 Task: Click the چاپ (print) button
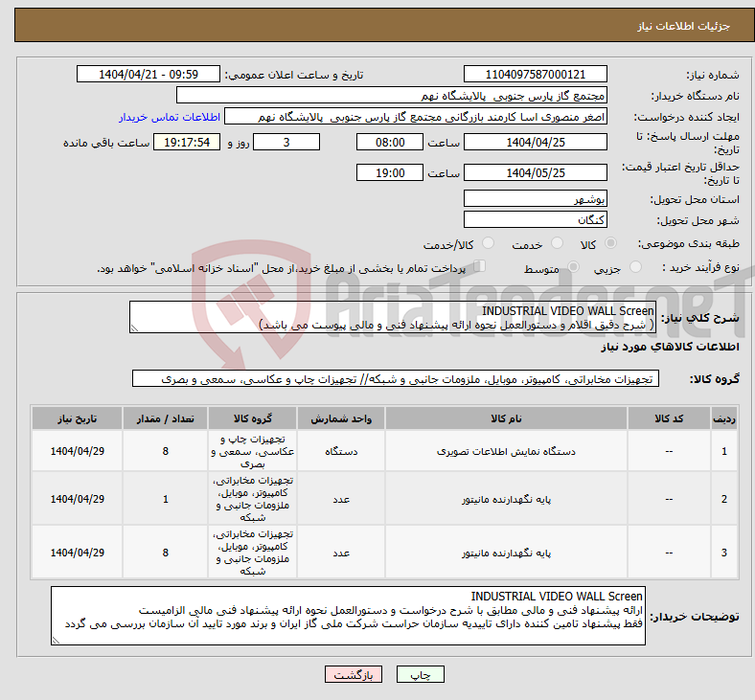[420, 674]
